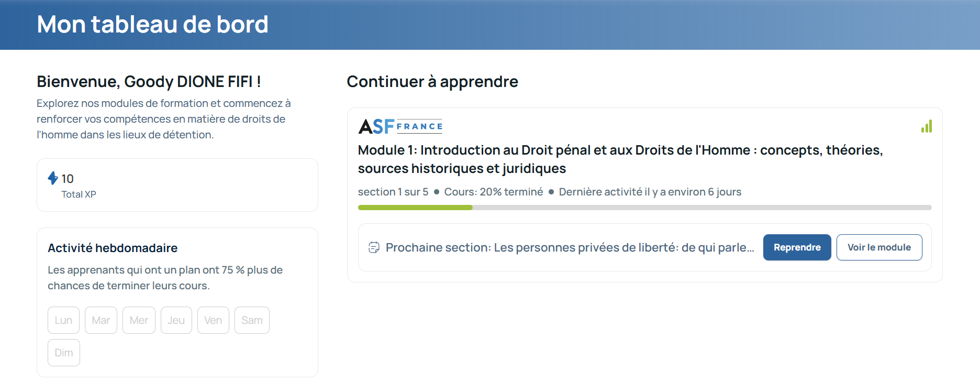Click the blue XP lightning bolt icon
The image size is (980, 381).
(x=53, y=178)
